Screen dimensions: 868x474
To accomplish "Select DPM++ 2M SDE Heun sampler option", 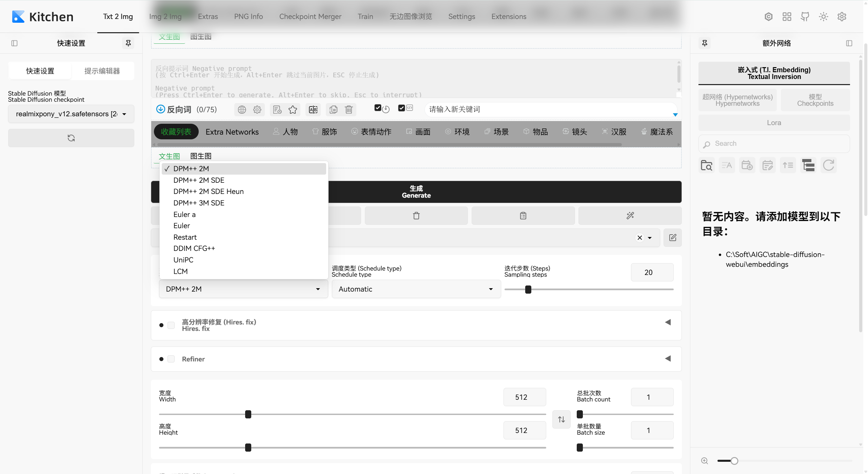I will 208,192.
